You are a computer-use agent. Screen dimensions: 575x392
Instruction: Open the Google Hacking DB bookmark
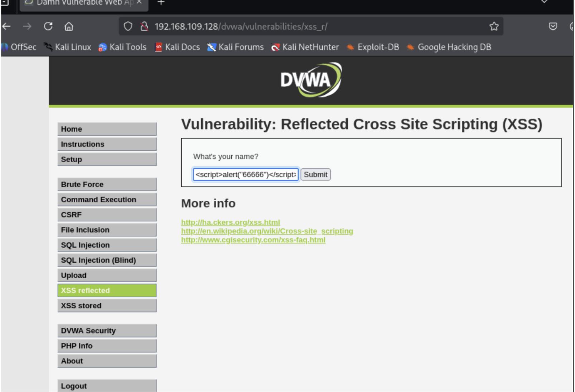[x=449, y=47]
